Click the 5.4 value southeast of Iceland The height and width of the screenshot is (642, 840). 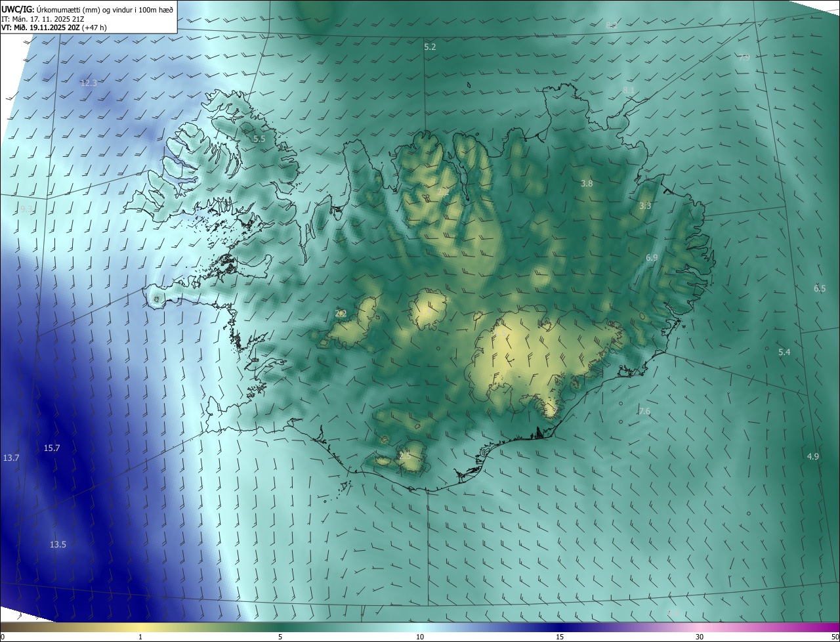(784, 353)
